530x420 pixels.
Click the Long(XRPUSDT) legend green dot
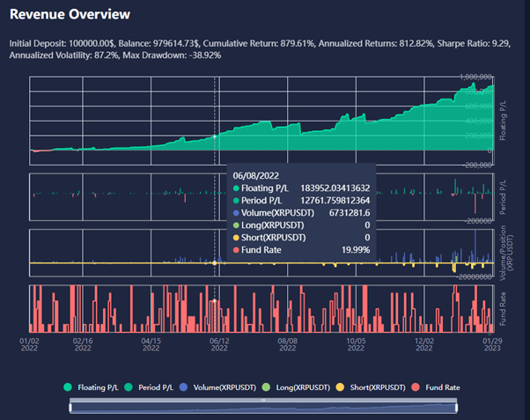pos(286,387)
